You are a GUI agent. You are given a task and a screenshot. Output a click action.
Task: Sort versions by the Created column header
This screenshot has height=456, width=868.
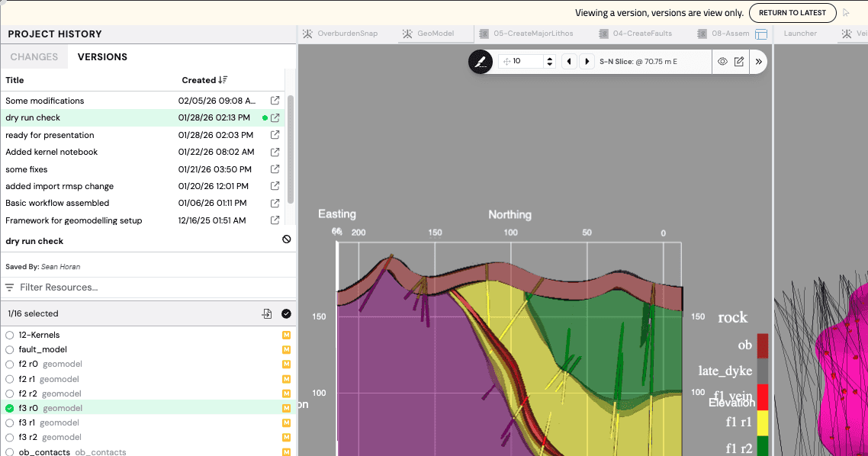[199, 80]
